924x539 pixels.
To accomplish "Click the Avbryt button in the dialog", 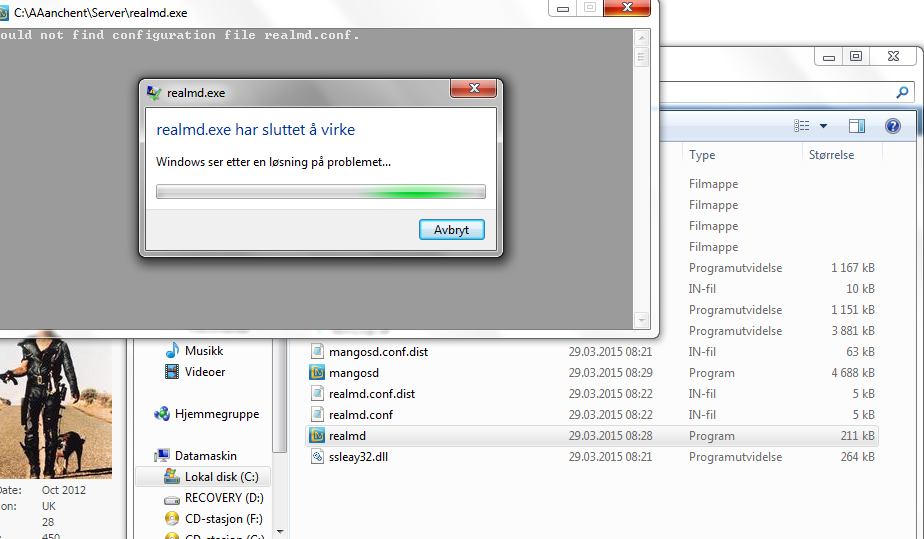I will pyautogui.click(x=451, y=230).
